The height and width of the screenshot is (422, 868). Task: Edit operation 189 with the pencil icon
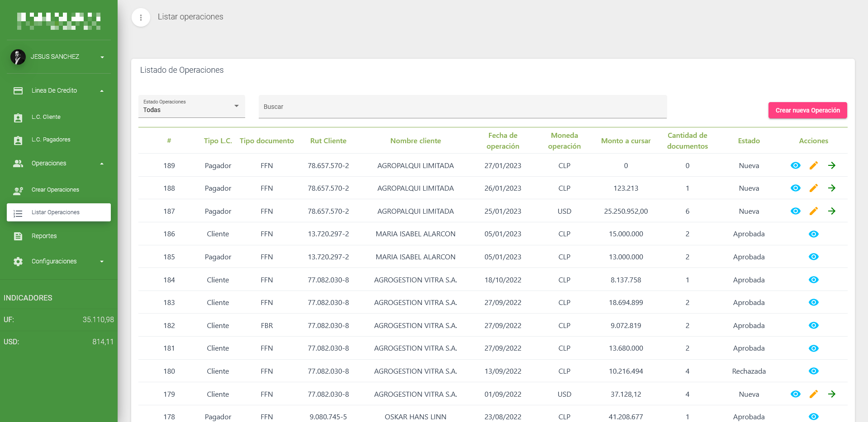[813, 165]
